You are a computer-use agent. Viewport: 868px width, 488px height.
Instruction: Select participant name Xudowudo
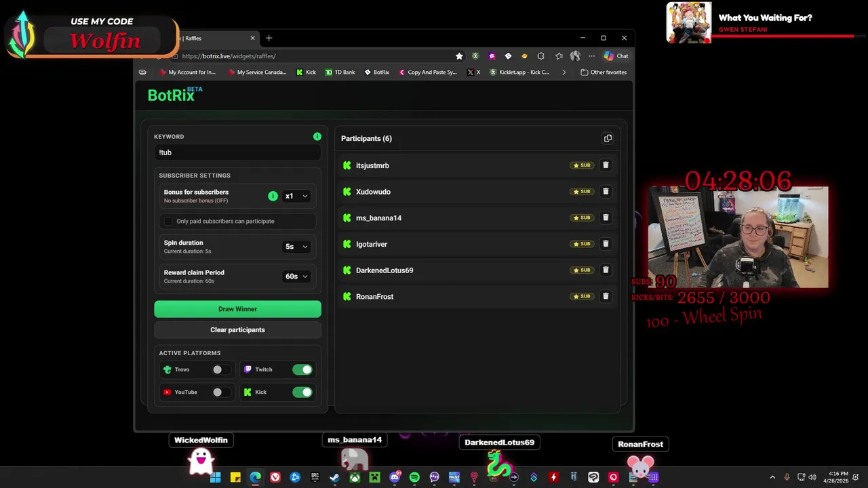pos(373,192)
